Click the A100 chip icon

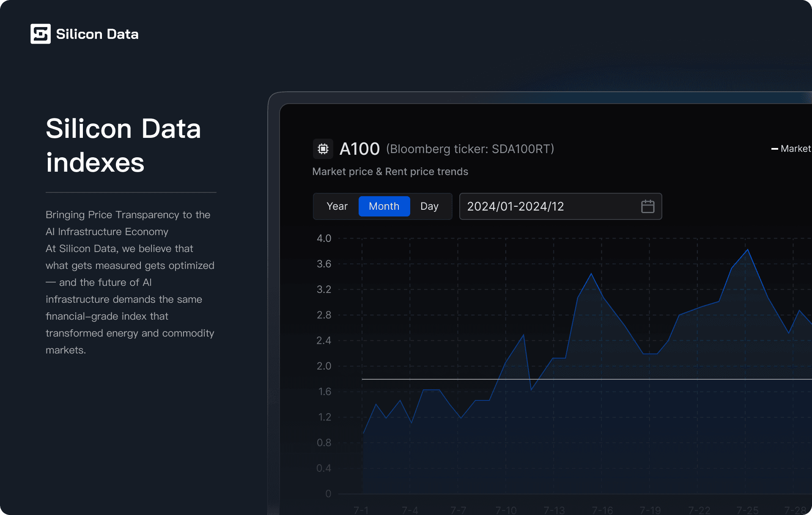(323, 149)
